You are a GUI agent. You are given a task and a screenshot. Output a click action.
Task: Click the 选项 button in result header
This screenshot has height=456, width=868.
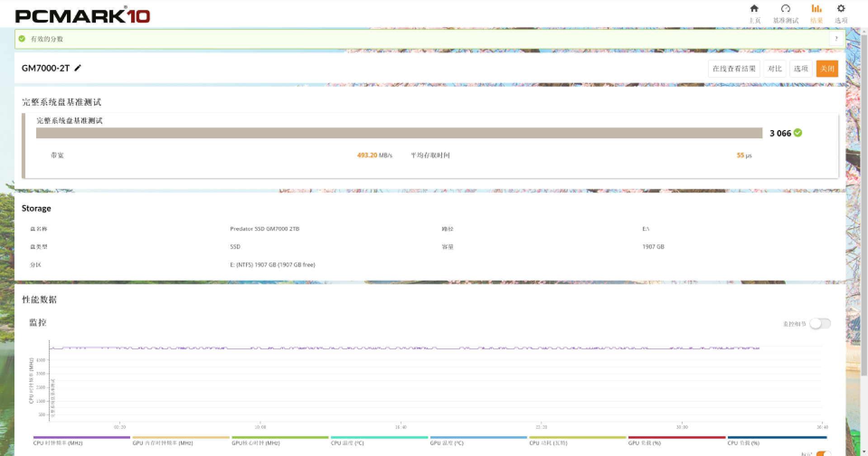[801, 69]
